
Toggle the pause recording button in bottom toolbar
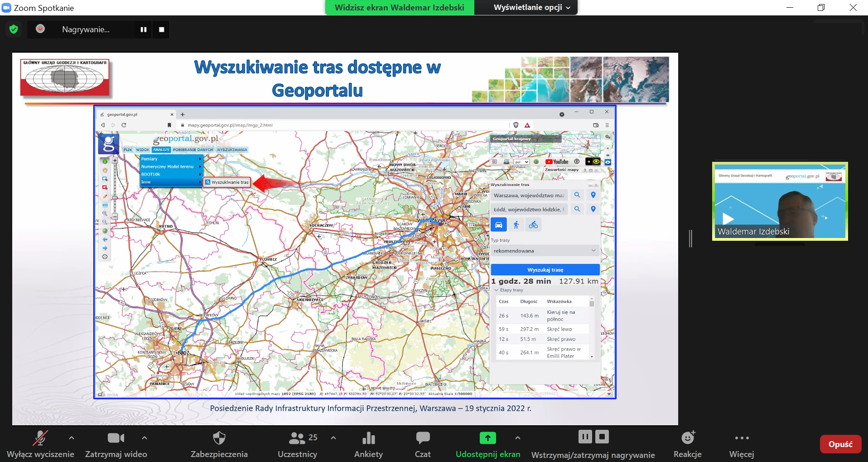click(585, 437)
